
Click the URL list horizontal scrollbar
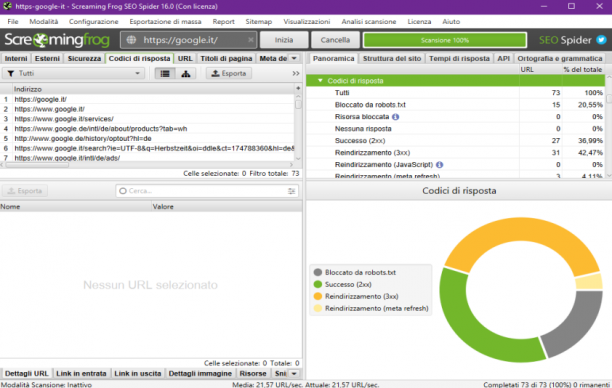pos(37,165)
